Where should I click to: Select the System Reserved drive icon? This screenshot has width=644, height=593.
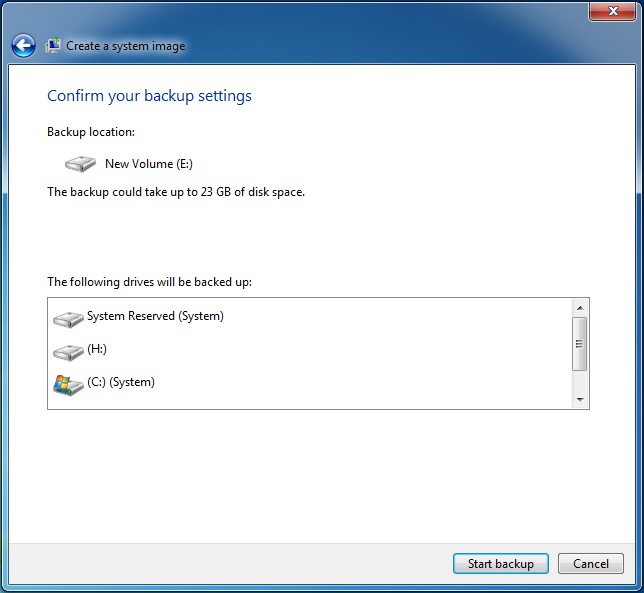(68, 319)
